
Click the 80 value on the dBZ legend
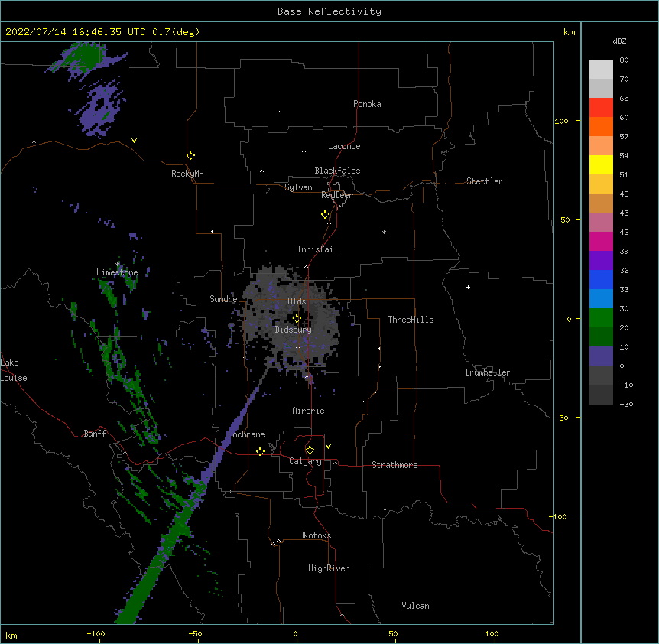pyautogui.click(x=624, y=60)
